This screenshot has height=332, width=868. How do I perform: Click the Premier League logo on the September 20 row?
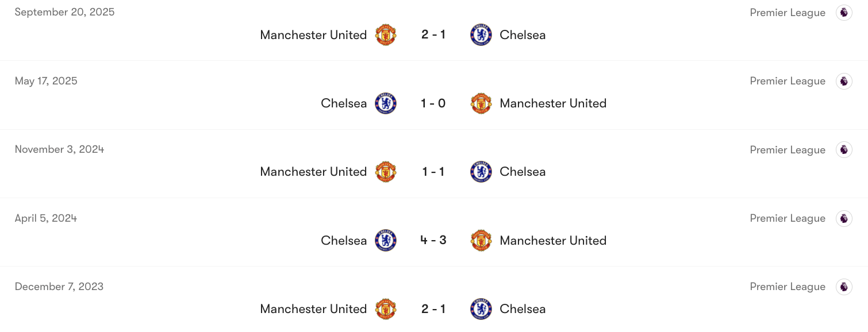843,11
